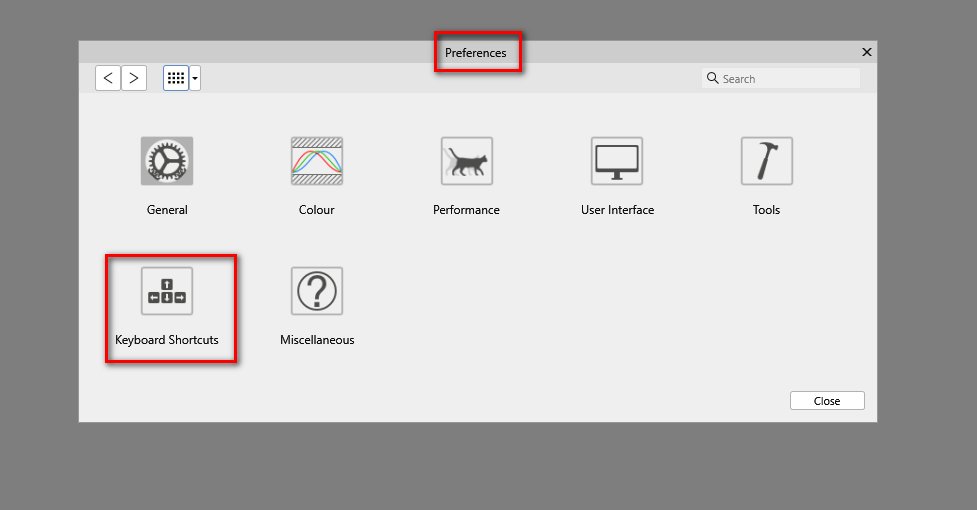Open the User Interface monitor icon

(617, 161)
